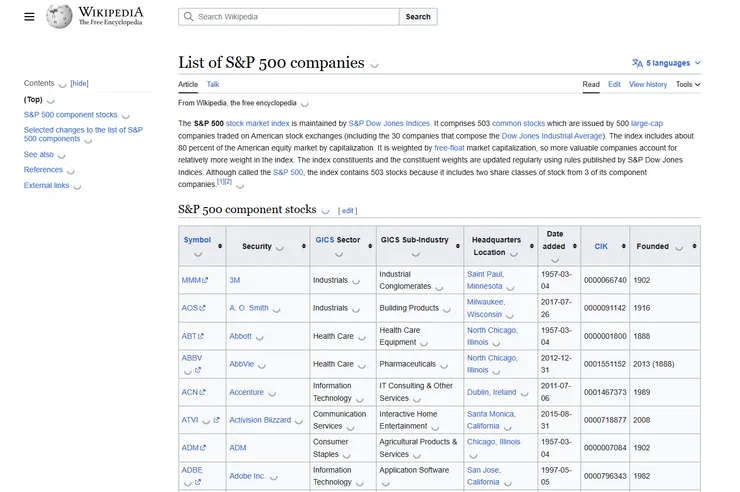Viewport: 740px width, 492px height.
Task: Open Milwaukee, Wisconsin location link
Action: (486, 308)
